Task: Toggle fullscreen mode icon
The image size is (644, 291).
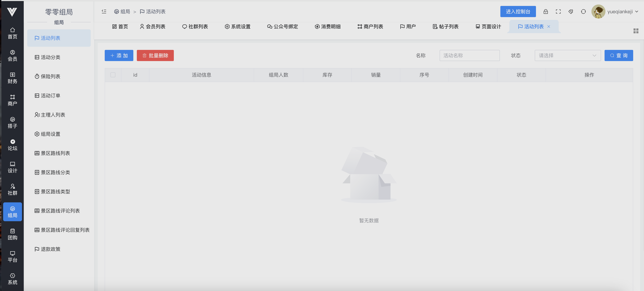Action: click(558, 12)
